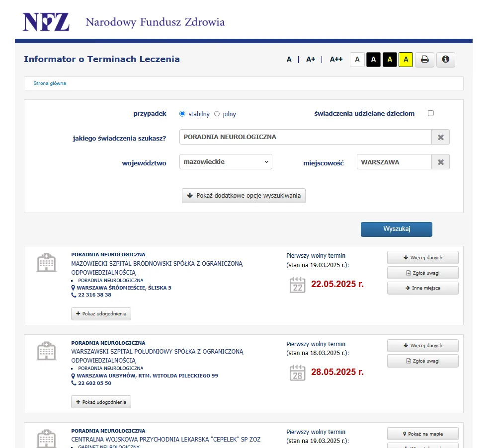
Task: Choose yellow background contrast swatch
Action: tap(406, 60)
